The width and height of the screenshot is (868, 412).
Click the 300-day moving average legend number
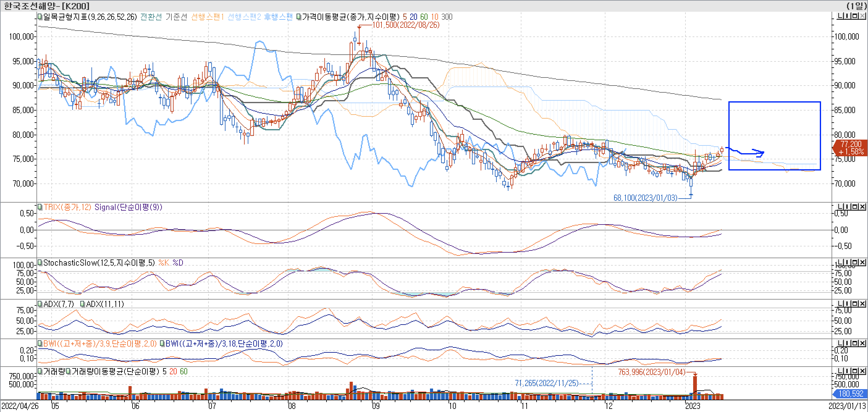point(447,16)
